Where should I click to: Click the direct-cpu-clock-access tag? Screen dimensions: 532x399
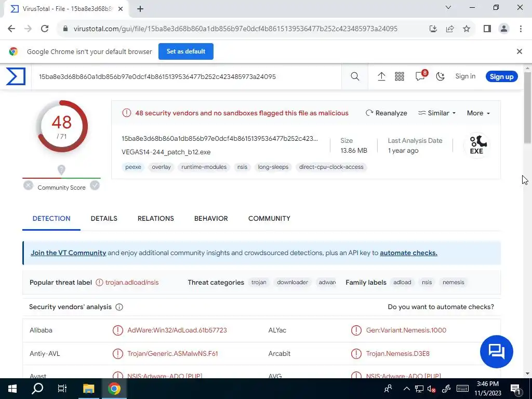pyautogui.click(x=331, y=167)
